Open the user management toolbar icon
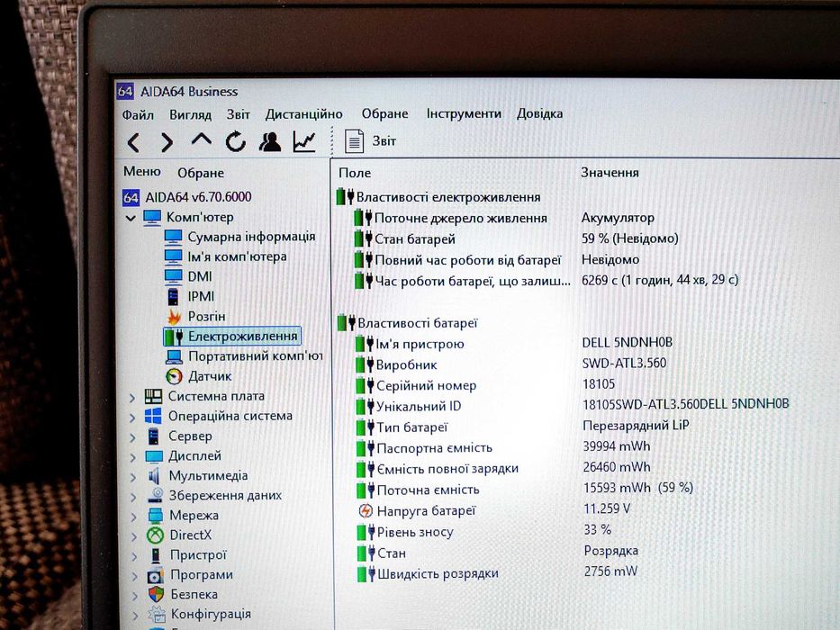The width and height of the screenshot is (840, 630). point(270,142)
